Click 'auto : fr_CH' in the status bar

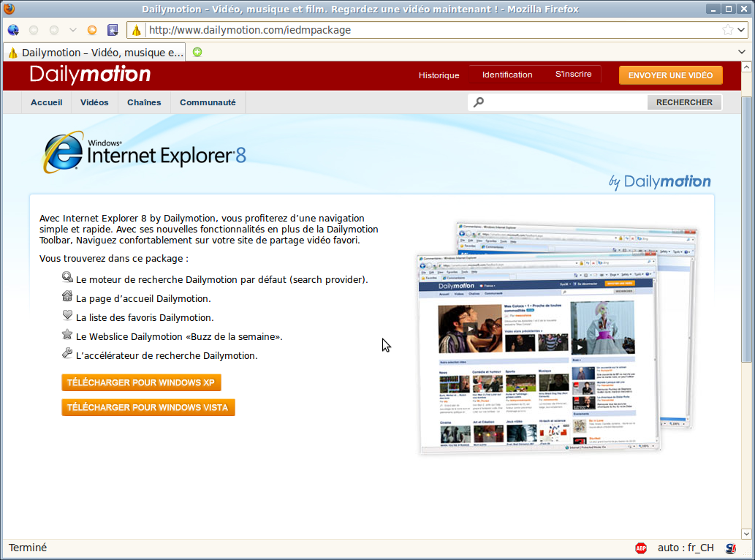pos(686,548)
